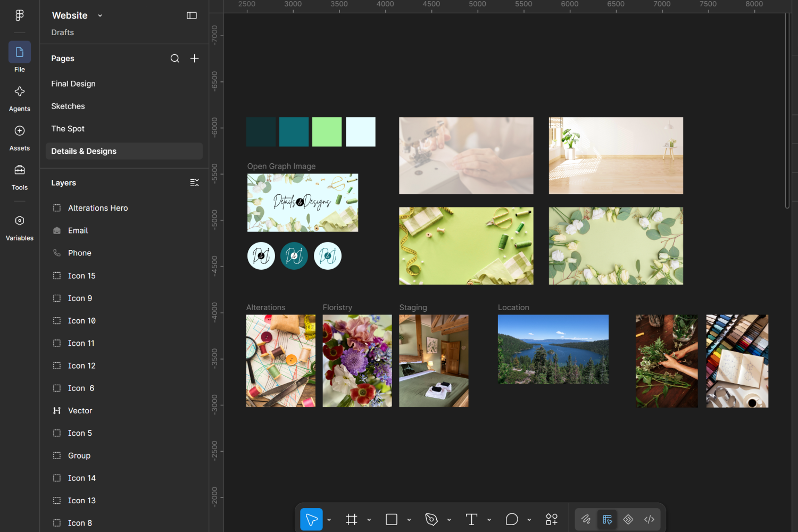Select the pale cyan color swatch
This screenshot has height=532, width=798.
(361, 132)
